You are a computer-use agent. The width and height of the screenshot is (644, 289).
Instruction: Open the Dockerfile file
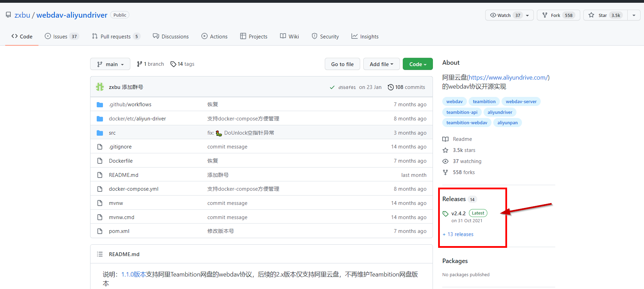pyautogui.click(x=121, y=161)
